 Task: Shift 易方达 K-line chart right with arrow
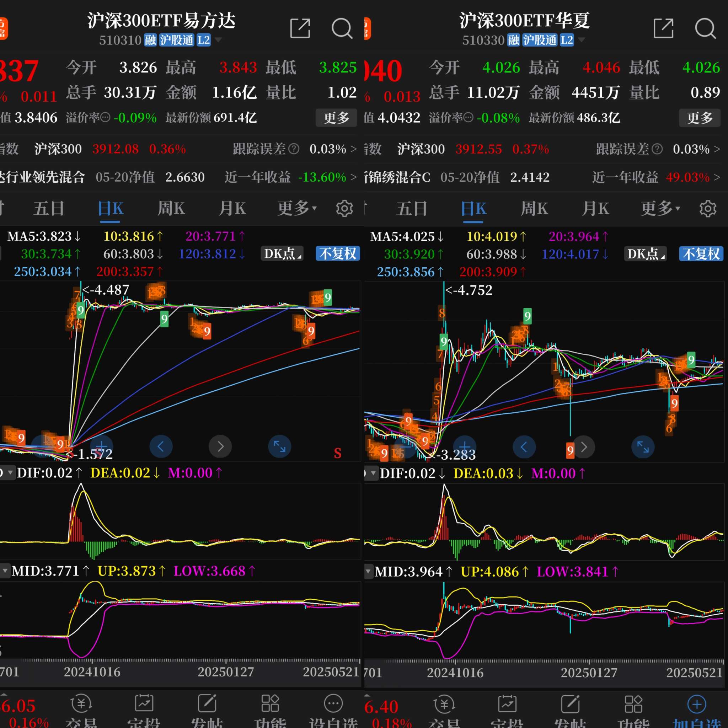tap(220, 446)
